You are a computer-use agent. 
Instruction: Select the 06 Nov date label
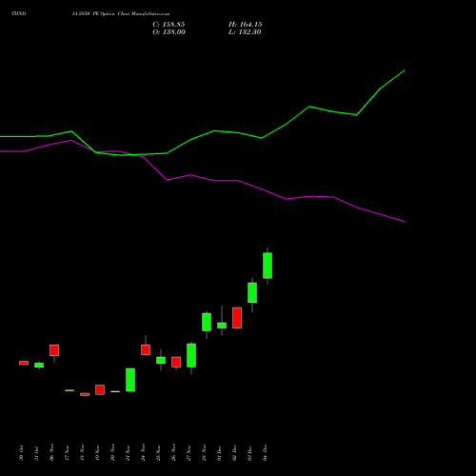[51, 452]
